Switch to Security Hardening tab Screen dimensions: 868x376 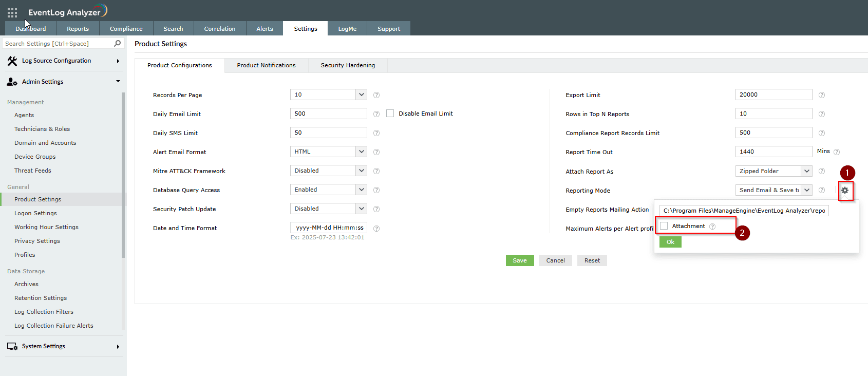(x=348, y=65)
